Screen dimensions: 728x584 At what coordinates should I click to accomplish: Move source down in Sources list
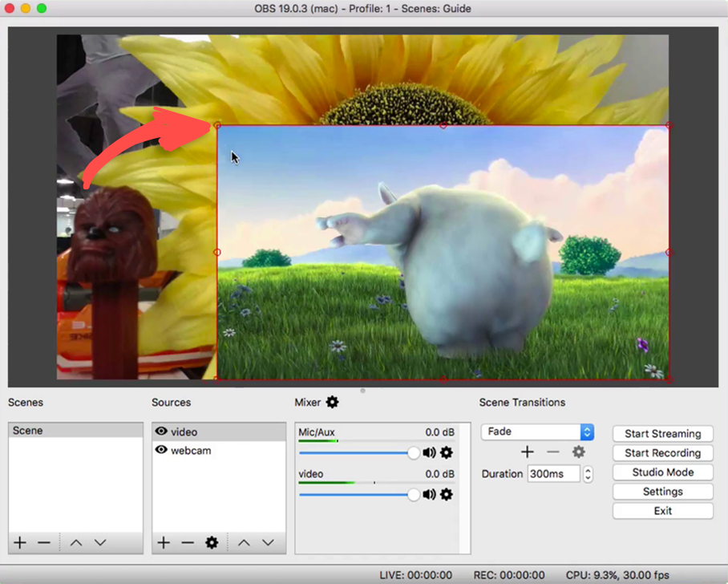pos(269,542)
